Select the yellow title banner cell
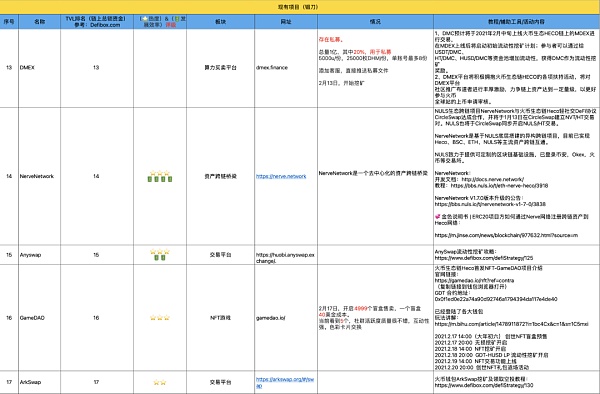This screenshot has width=600, height=394. pyautogui.click(x=300, y=7)
